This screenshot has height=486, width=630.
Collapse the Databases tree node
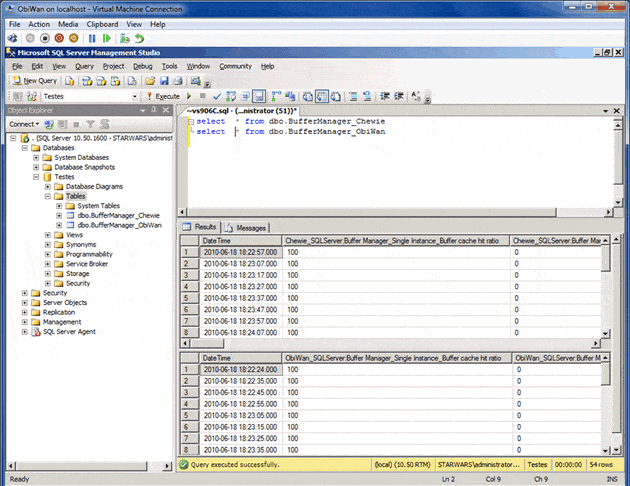tap(25, 148)
